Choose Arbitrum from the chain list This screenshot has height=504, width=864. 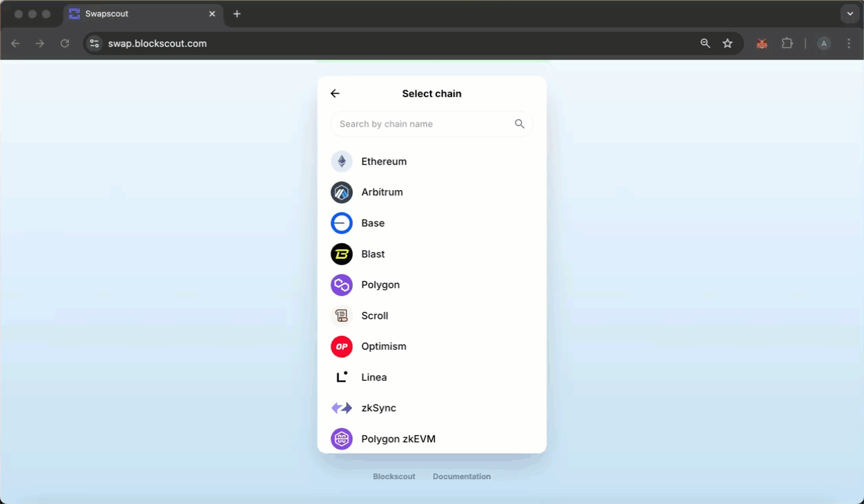pyautogui.click(x=382, y=192)
